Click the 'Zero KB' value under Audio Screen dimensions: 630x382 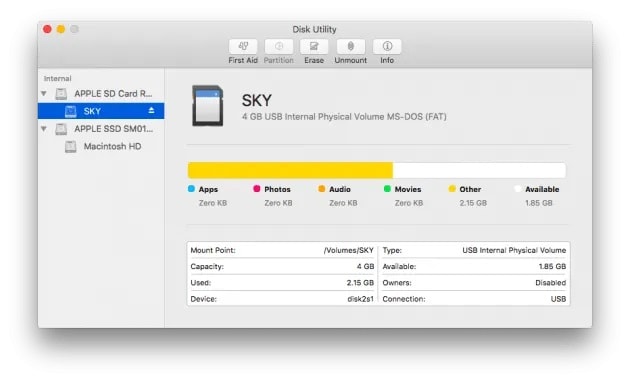tap(343, 203)
